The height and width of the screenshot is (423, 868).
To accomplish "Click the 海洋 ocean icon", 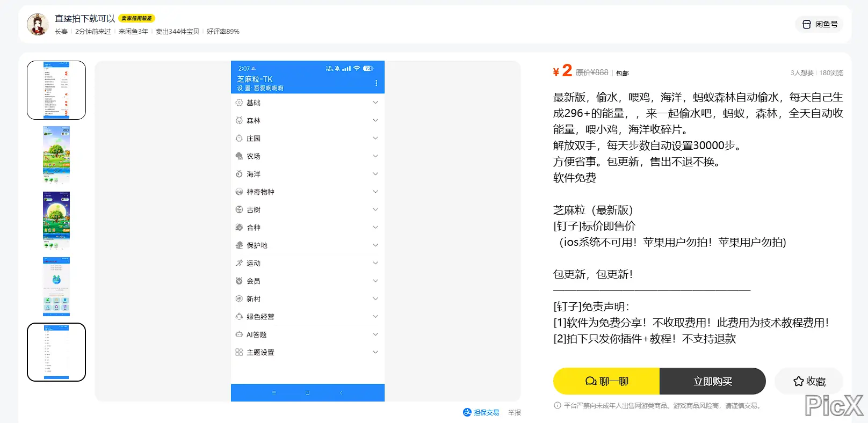I will [239, 174].
